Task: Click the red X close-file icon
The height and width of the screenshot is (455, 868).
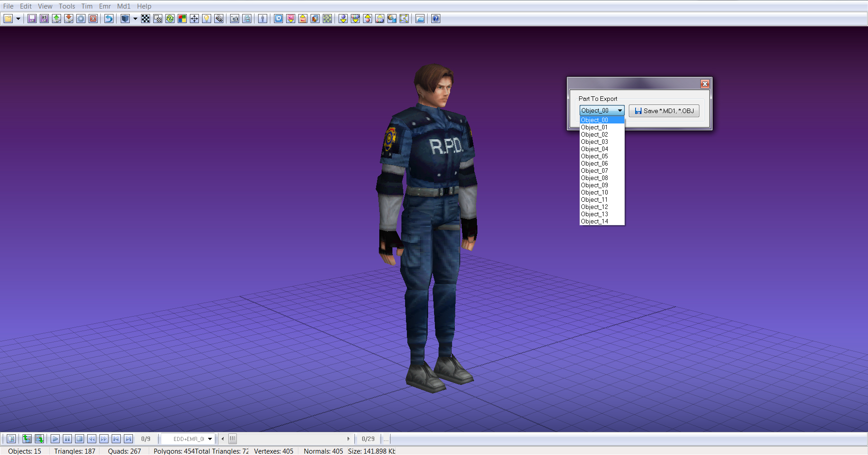Action: (93, 19)
